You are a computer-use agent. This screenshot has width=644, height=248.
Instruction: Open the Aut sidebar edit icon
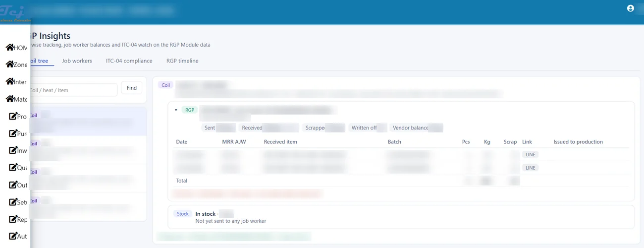[x=13, y=236]
